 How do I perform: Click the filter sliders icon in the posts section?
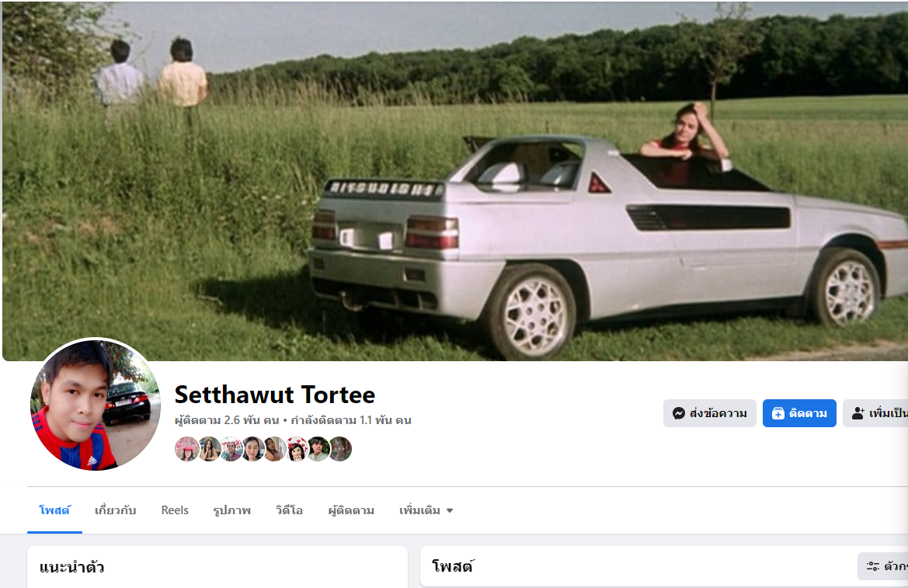pyautogui.click(x=873, y=566)
